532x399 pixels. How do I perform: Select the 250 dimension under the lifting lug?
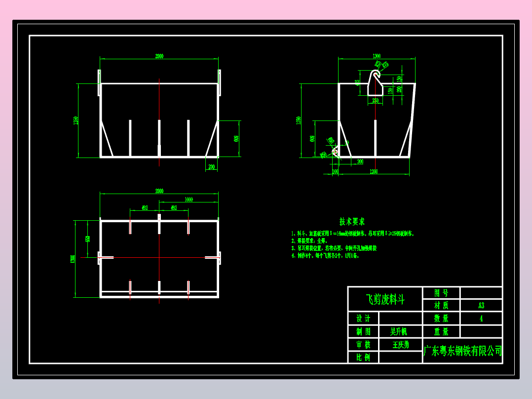[375, 101]
